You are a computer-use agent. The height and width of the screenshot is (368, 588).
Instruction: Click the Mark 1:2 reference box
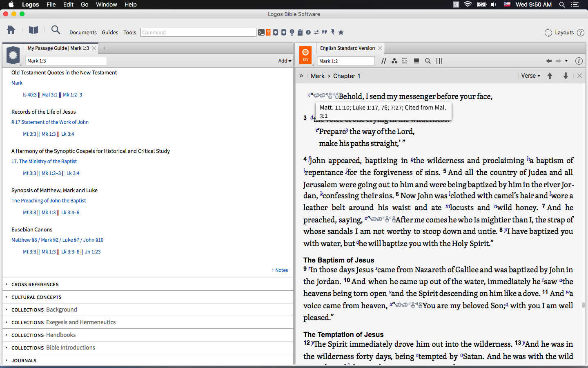[346, 61]
